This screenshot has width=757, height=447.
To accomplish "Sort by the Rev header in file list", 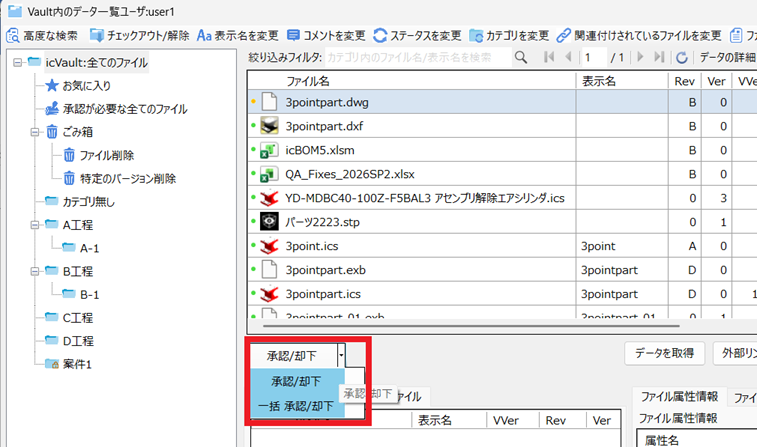I will [685, 81].
